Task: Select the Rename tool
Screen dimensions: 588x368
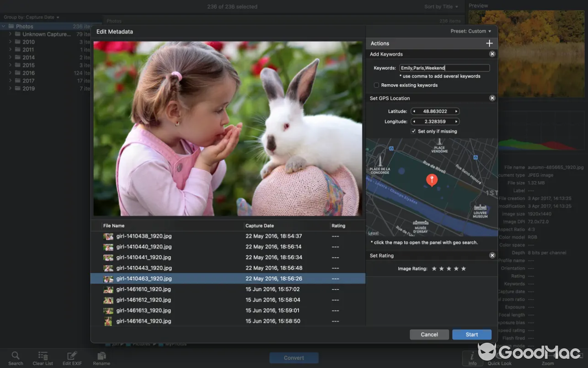Action: click(x=101, y=358)
